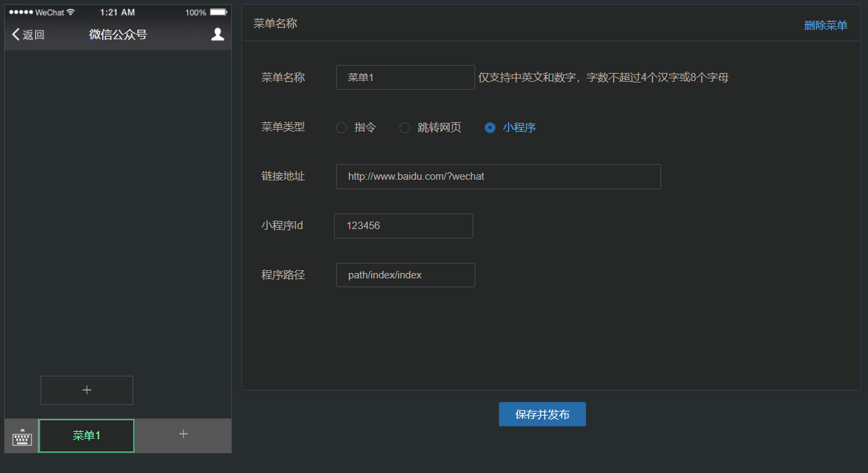Click the 小程序Id label

(x=283, y=225)
